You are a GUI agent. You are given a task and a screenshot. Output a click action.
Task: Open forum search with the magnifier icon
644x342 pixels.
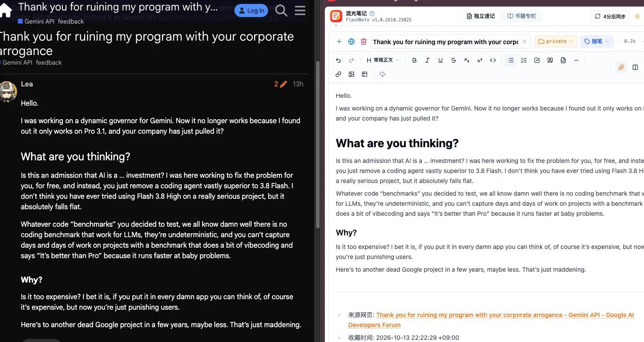(x=282, y=10)
